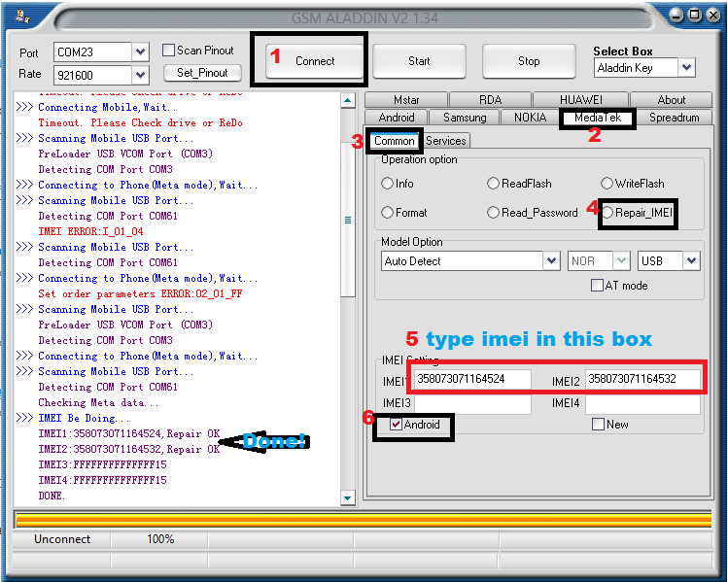Switch to the HUAWEI tab
The width and height of the screenshot is (728, 582).
[581, 100]
